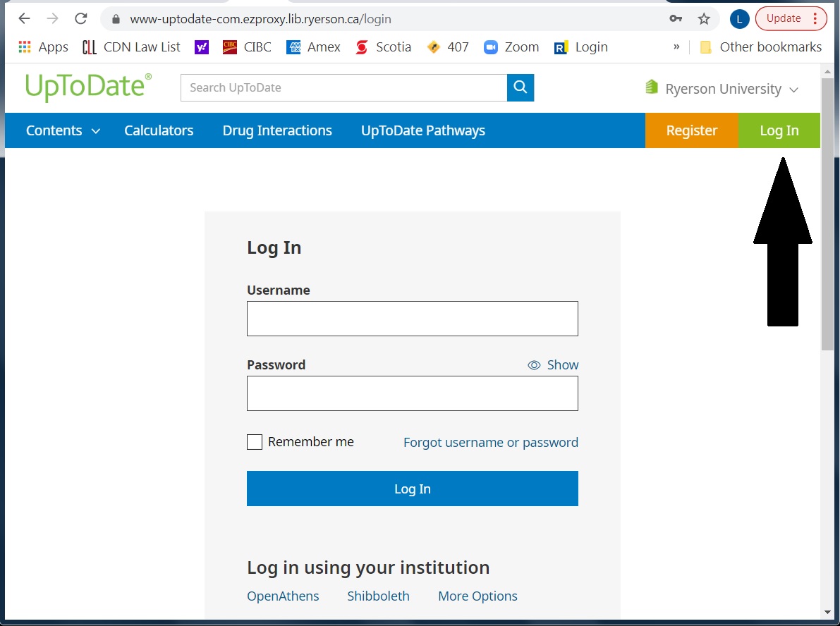Open the Other bookmarks folder
This screenshot has height=626, width=840.
coord(761,47)
